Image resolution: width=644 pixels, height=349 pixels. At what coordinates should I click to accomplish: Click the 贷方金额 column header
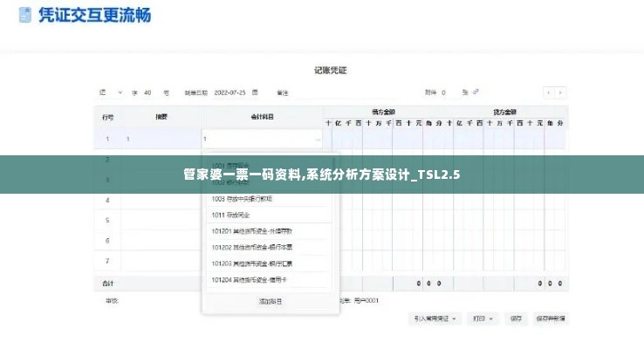[504, 112]
